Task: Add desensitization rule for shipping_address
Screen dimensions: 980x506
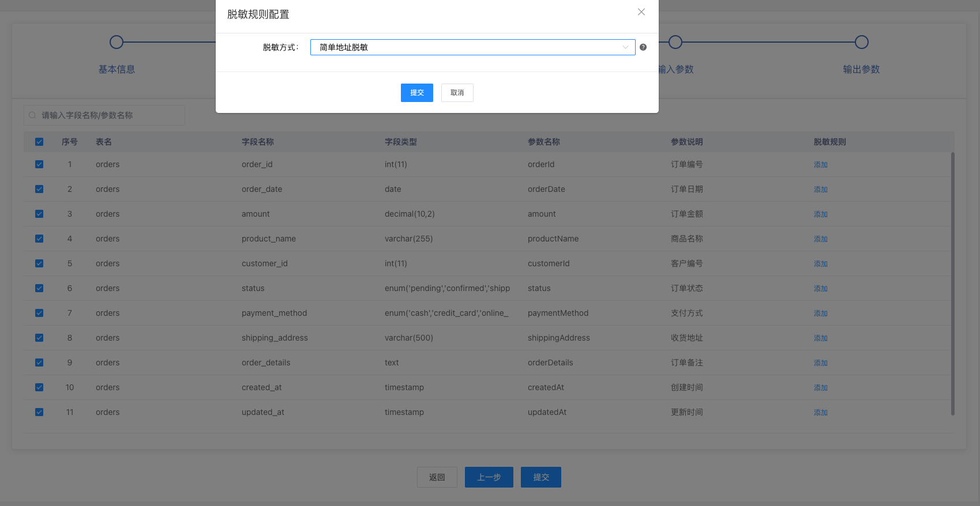Action: point(820,338)
